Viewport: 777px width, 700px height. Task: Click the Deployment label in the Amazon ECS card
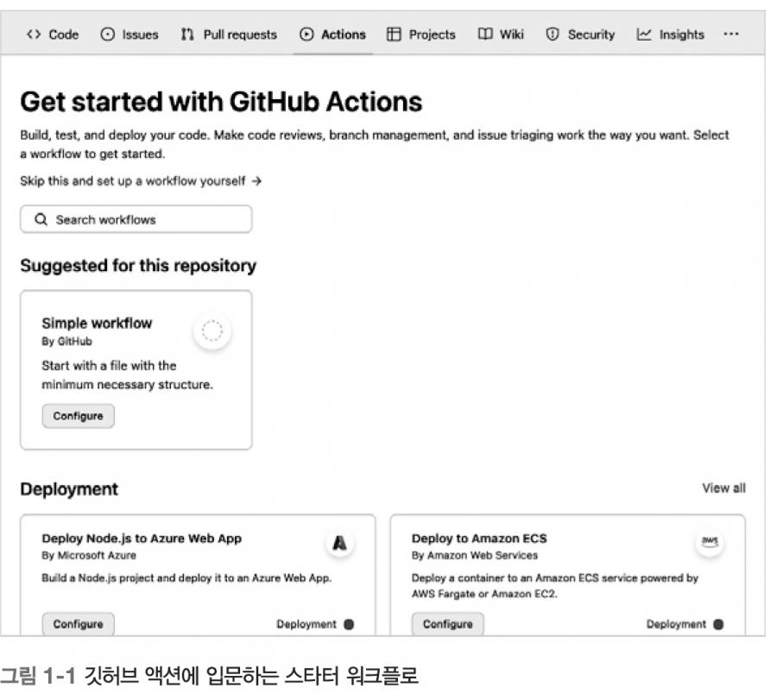[676, 624]
